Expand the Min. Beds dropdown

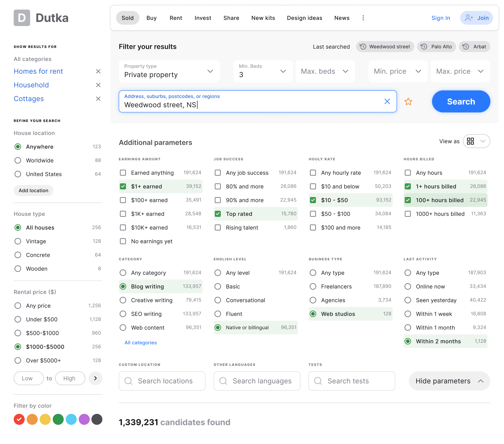pos(283,71)
